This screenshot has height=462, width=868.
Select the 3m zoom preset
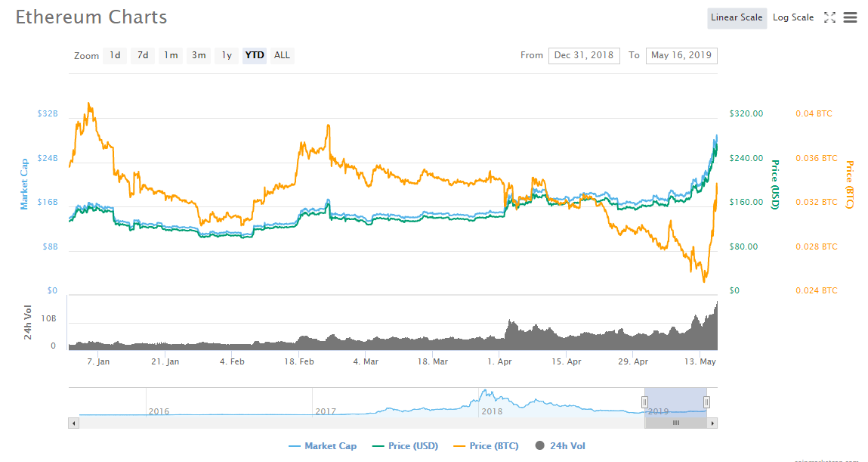(198, 55)
